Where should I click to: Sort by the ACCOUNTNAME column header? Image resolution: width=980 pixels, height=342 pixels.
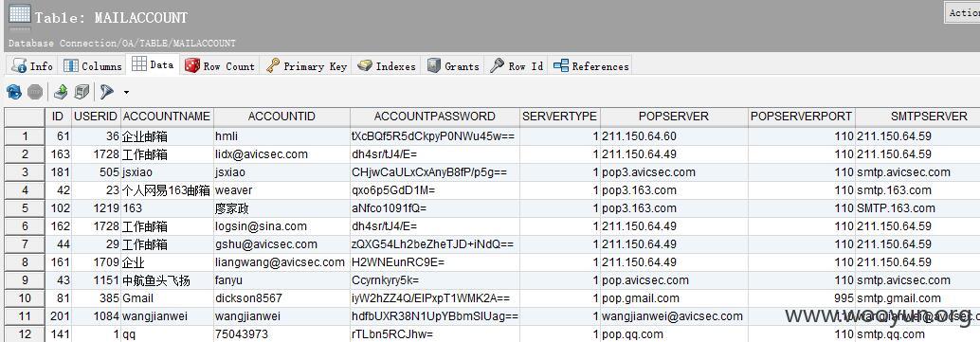click(166, 117)
